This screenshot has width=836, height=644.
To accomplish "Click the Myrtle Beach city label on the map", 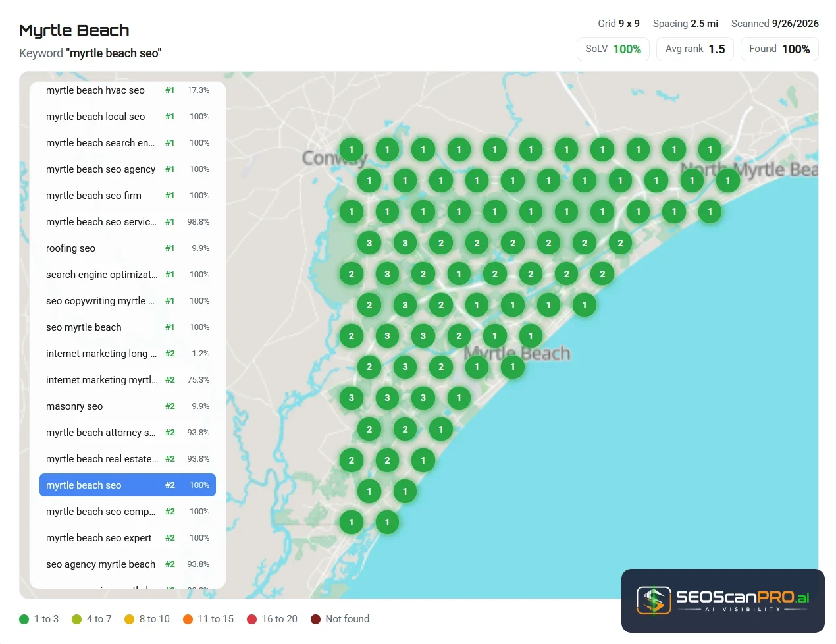I will [517, 354].
